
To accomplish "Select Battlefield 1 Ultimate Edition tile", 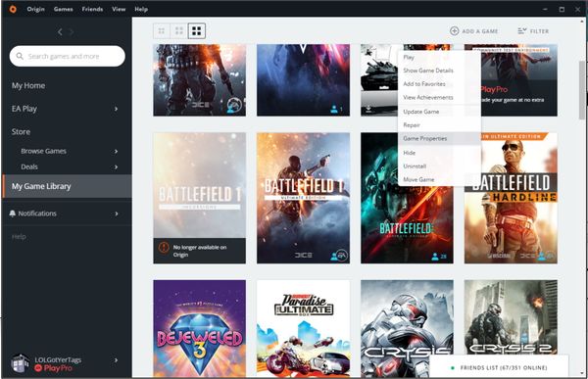I will 303,198.
